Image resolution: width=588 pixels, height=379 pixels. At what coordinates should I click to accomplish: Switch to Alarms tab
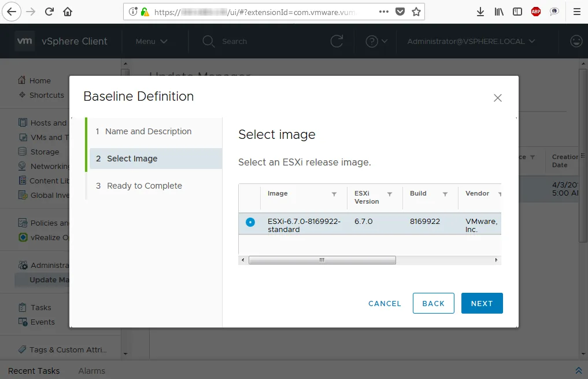[92, 371]
